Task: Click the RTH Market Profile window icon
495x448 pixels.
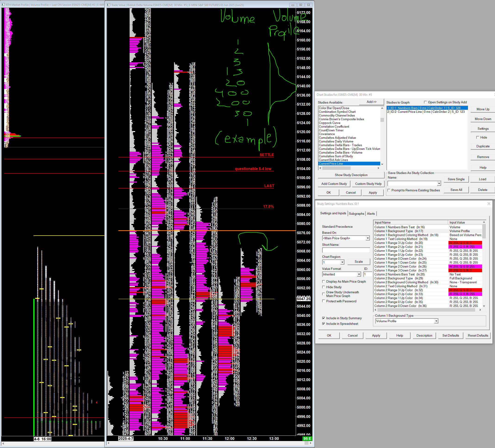Action: [3, 5]
